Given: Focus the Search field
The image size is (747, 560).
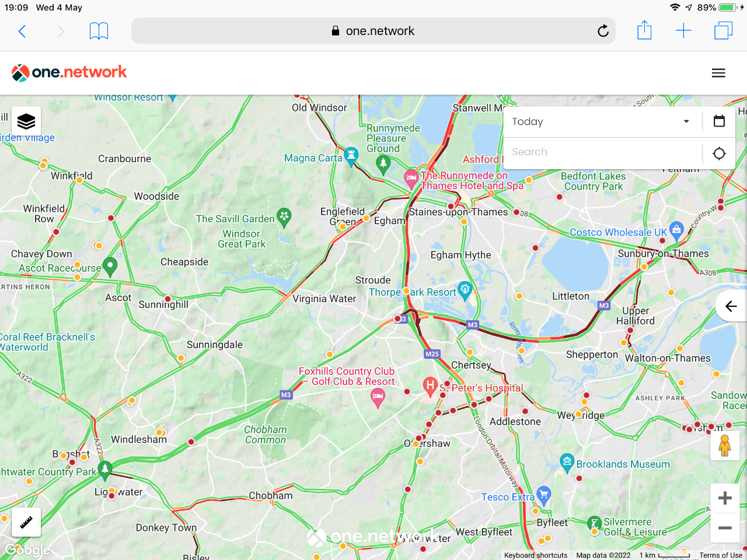Looking at the screenshot, I should tap(602, 152).
